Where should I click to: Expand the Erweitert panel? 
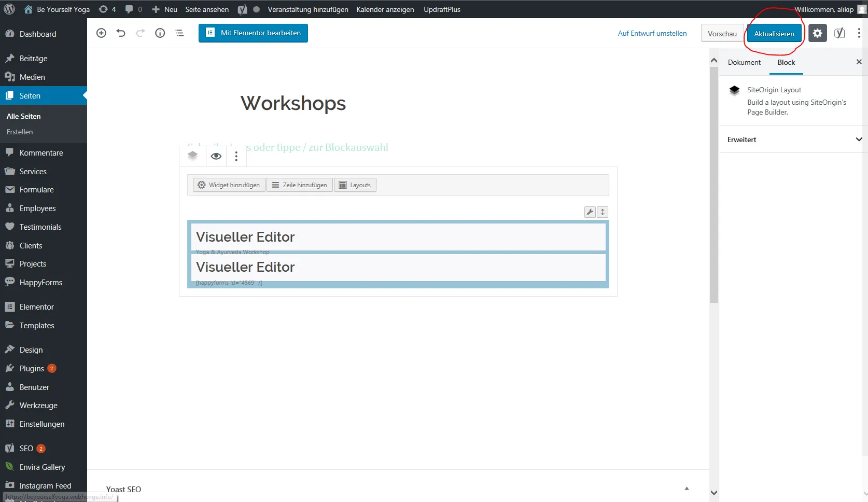tap(793, 140)
